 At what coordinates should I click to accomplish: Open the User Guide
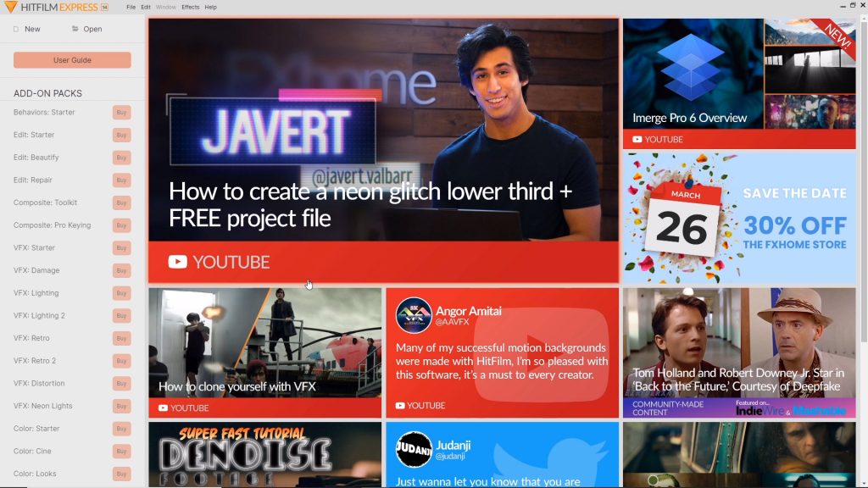(x=72, y=60)
